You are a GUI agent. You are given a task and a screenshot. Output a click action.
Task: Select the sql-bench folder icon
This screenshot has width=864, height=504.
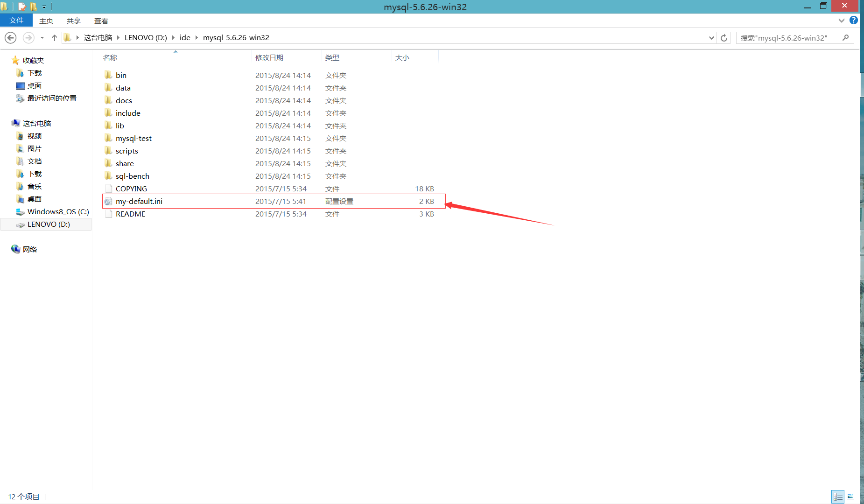pos(108,176)
